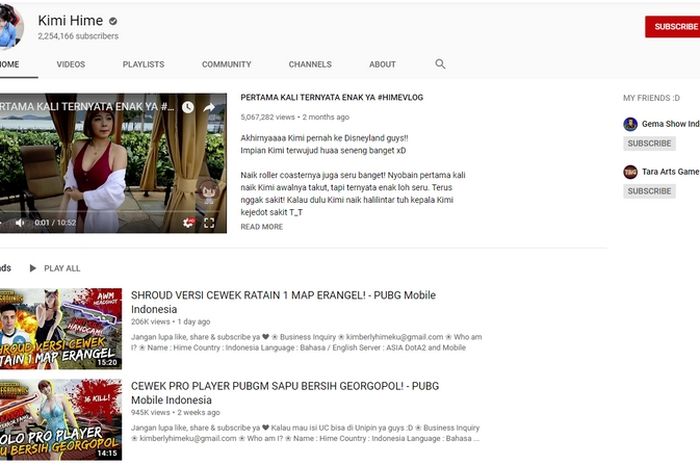The width and height of the screenshot is (700, 465).
Task: Click the Watch Later clock icon
Action: pyautogui.click(x=187, y=107)
